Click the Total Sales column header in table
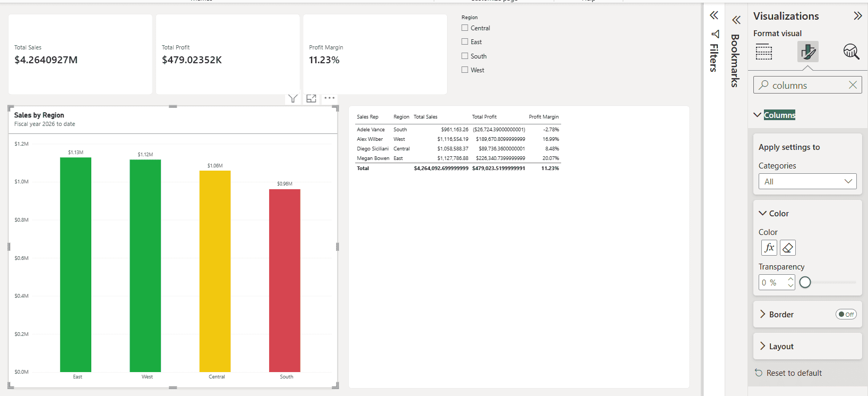Viewport: 868px width, 396px height. coord(425,117)
